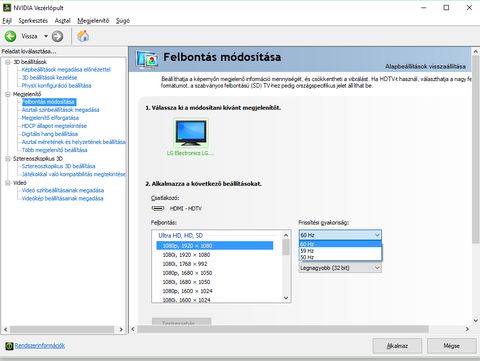
Task: Collapse the 3D beállítások tree node
Action: (8, 62)
